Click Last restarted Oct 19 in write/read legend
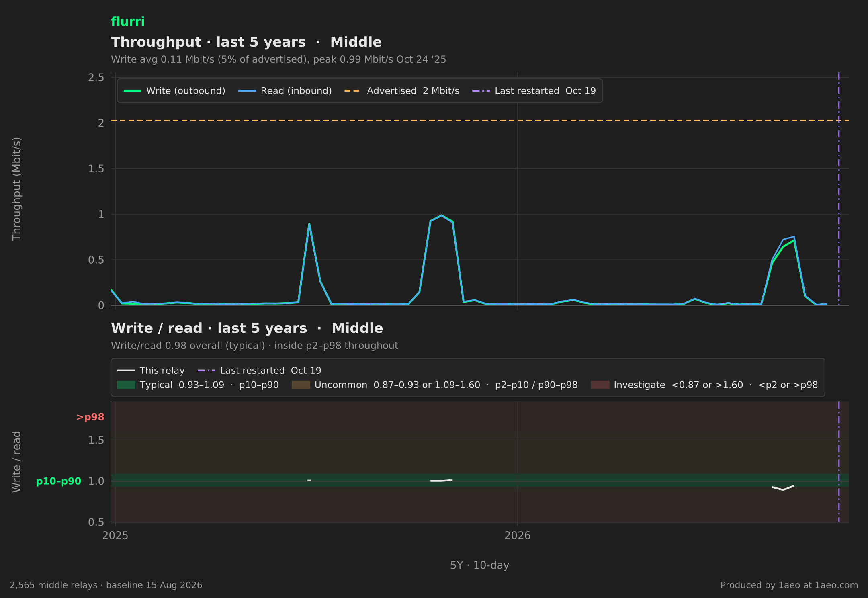868x598 pixels. pos(260,371)
